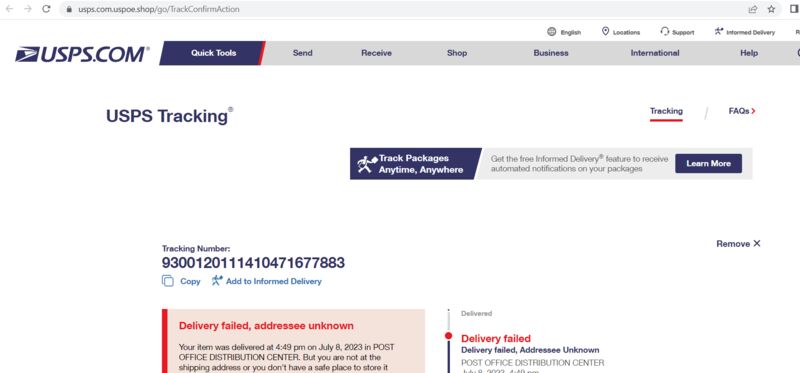Click the Informed Delivery icon in the top bar
The width and height of the screenshot is (800, 373).
[719, 32]
